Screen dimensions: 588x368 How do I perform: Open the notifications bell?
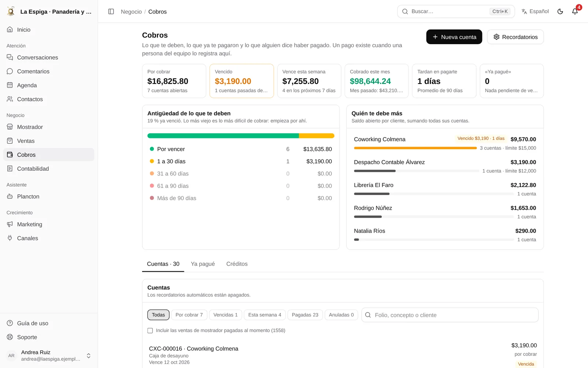coord(575,11)
